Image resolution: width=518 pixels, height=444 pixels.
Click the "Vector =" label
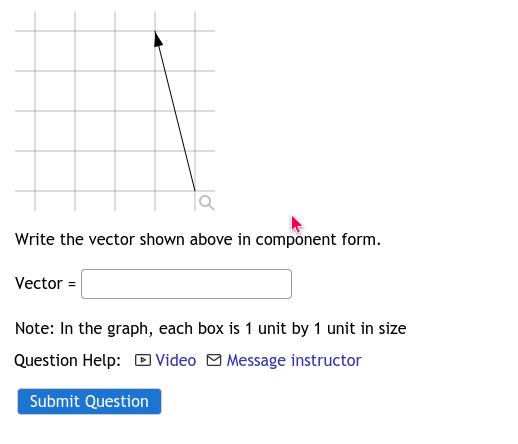(x=46, y=283)
